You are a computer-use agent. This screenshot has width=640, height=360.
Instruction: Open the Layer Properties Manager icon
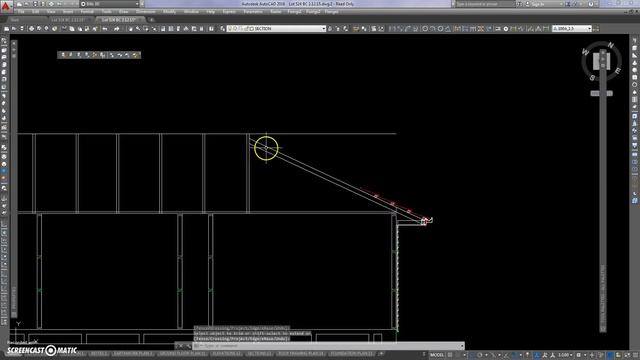point(222,29)
